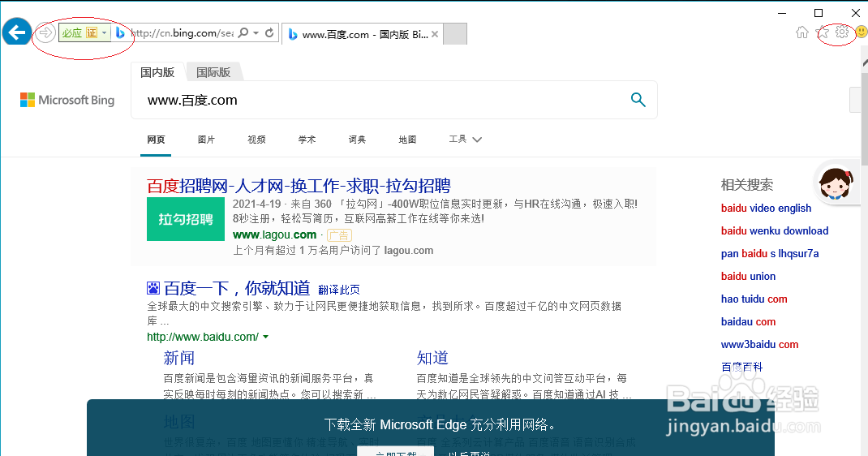Click the smiley feedback icon
The width and height of the screenshot is (868, 456).
pyautogui.click(x=862, y=32)
